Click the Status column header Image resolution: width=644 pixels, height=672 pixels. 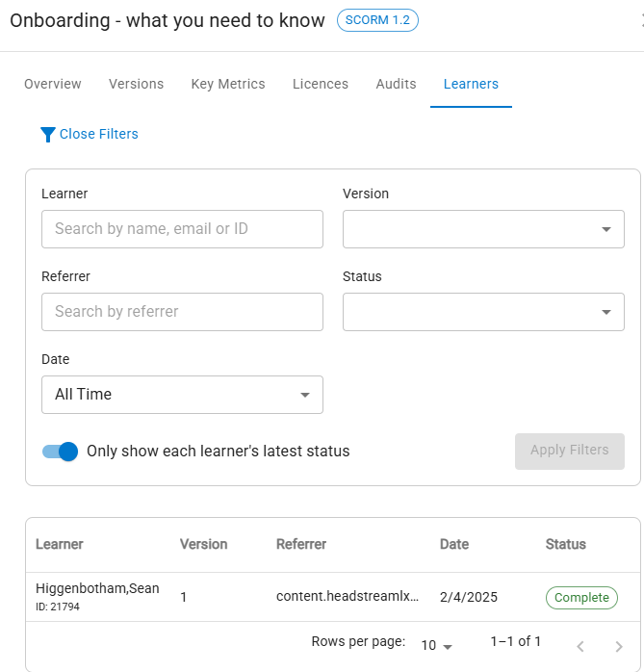tap(566, 544)
